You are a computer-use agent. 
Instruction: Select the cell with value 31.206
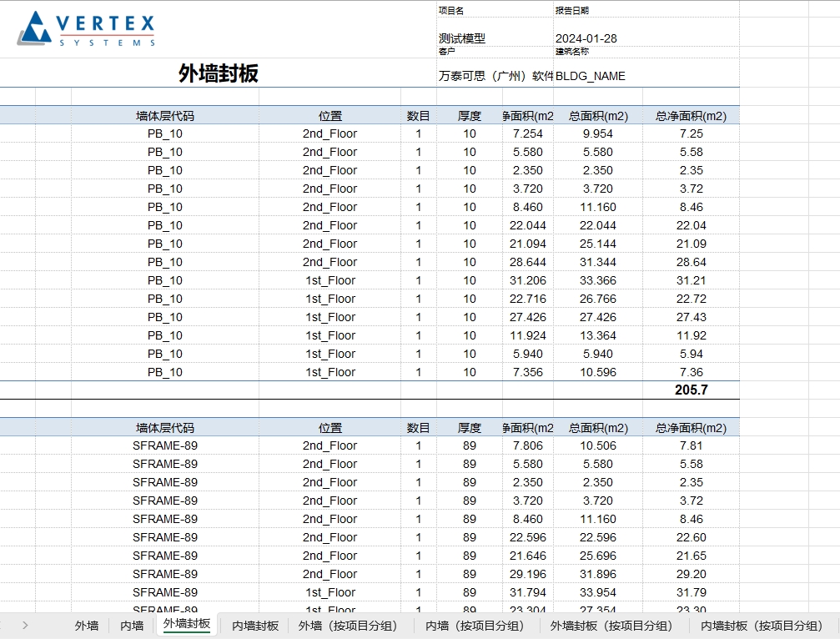pos(528,280)
